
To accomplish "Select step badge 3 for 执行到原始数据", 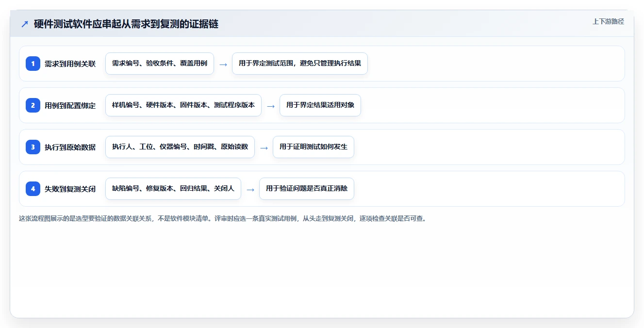I will point(33,147).
